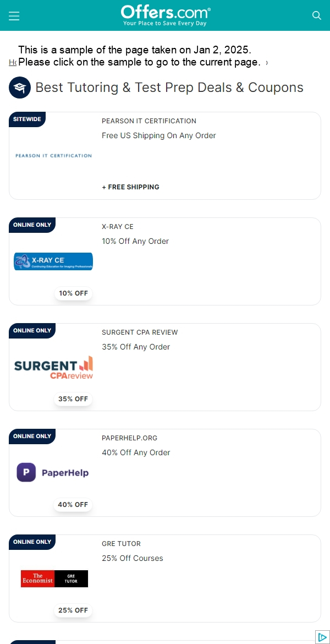
Task: Open Free US Shipping On Any Order offer
Action: click(159, 135)
